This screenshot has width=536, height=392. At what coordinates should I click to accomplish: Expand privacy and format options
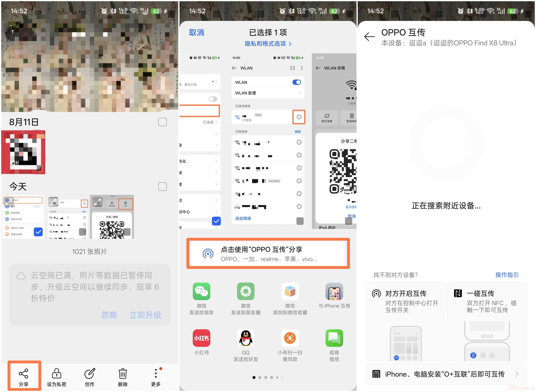tap(268, 44)
